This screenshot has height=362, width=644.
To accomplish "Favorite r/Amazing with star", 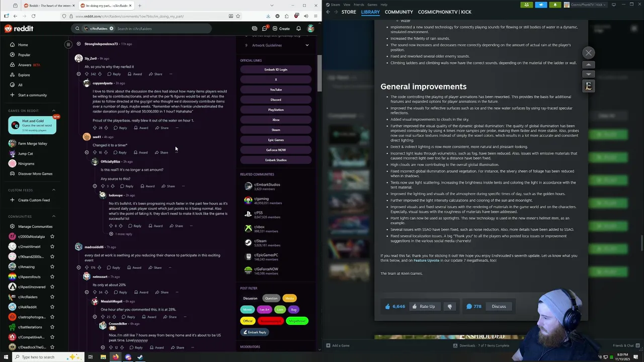I will click(52, 266).
